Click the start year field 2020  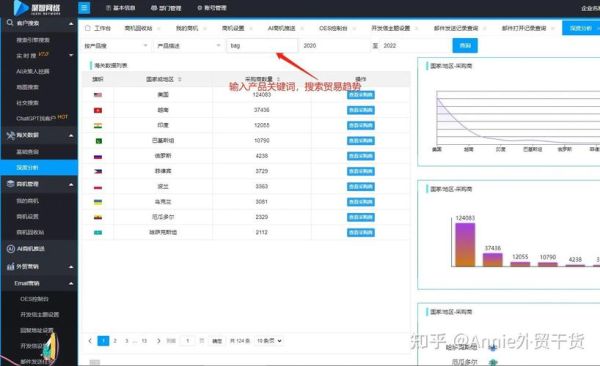(x=334, y=46)
